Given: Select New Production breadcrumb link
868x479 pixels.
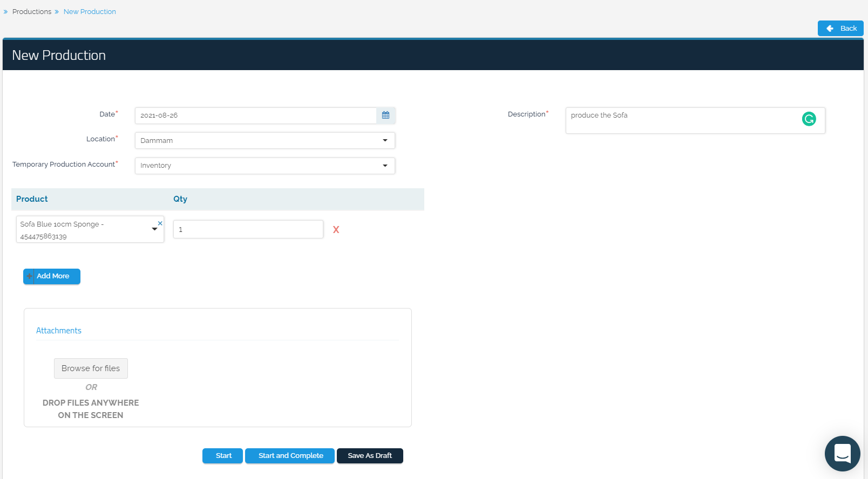Looking at the screenshot, I should pos(90,12).
